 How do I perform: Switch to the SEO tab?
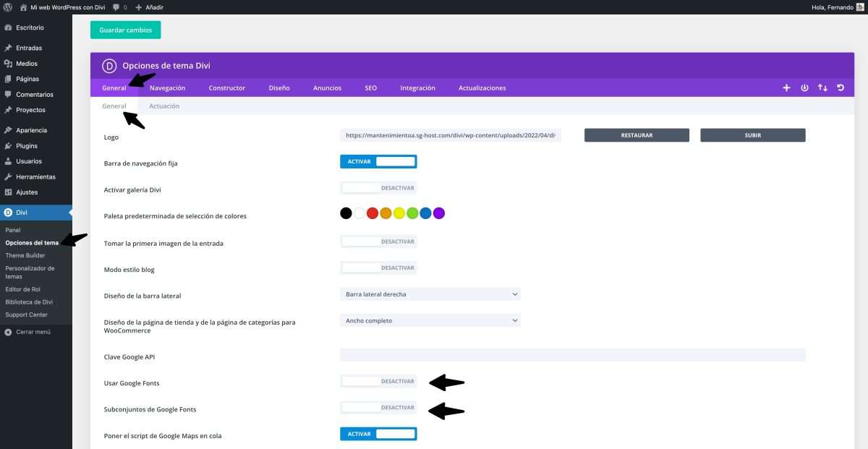[370, 87]
